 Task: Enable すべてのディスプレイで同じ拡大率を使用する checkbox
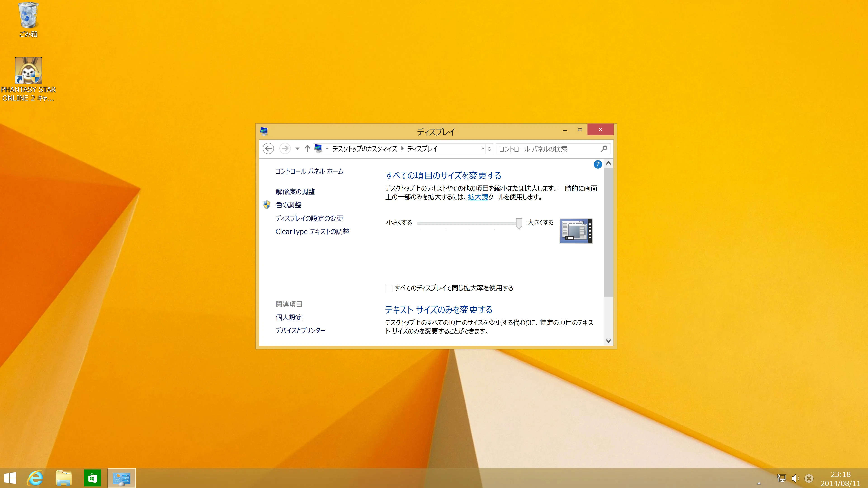click(389, 288)
